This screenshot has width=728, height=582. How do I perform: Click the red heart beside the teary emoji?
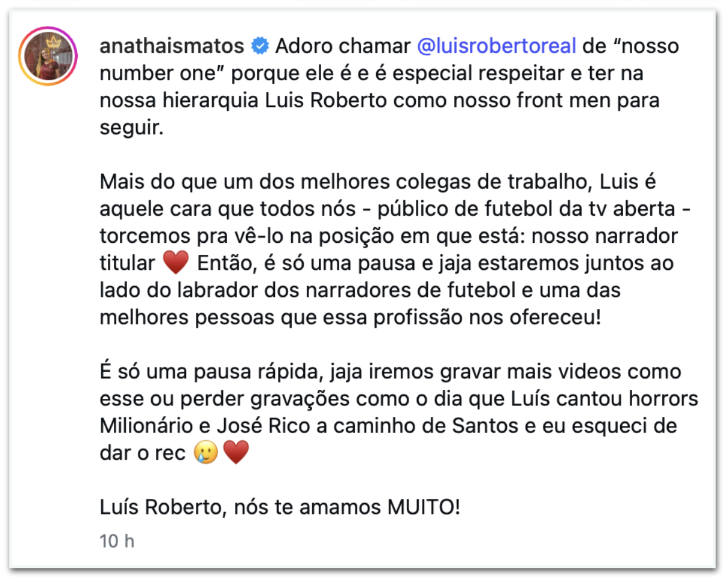point(236,452)
